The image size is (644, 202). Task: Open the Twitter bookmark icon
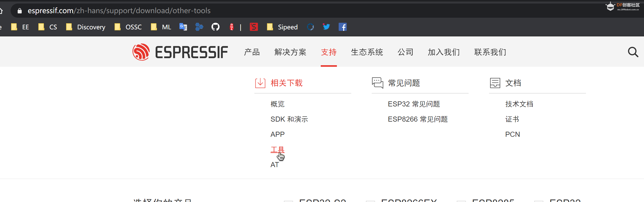[326, 27]
